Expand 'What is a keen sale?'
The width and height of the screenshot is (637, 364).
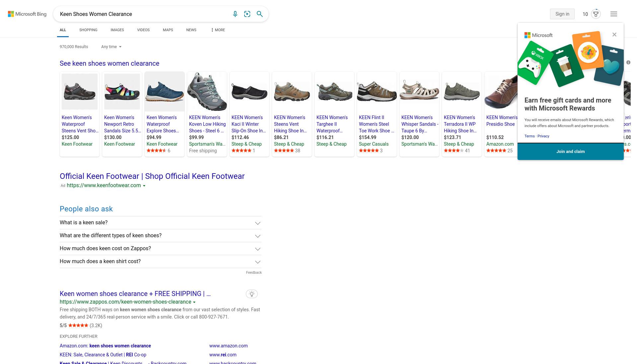tap(161, 223)
